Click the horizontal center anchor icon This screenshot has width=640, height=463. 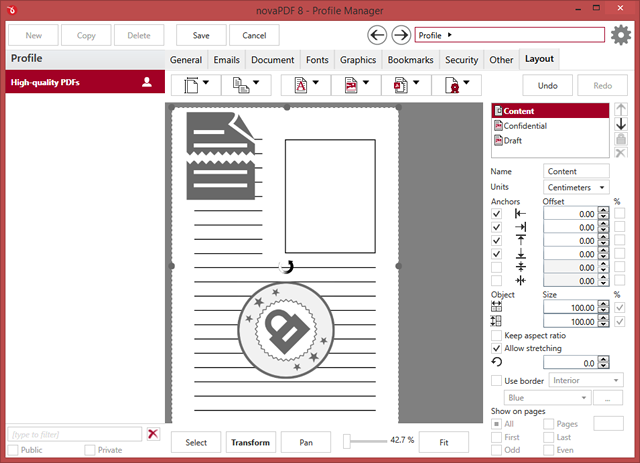point(520,280)
